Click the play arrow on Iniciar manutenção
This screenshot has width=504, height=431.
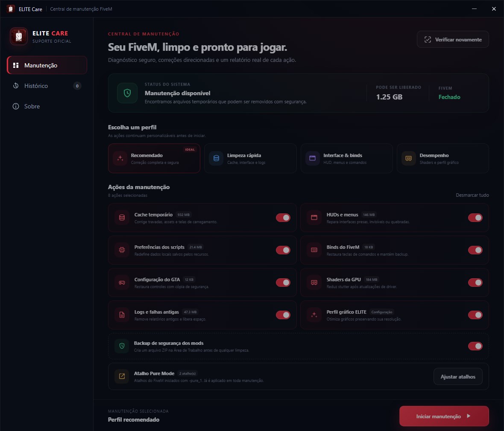coord(469,416)
